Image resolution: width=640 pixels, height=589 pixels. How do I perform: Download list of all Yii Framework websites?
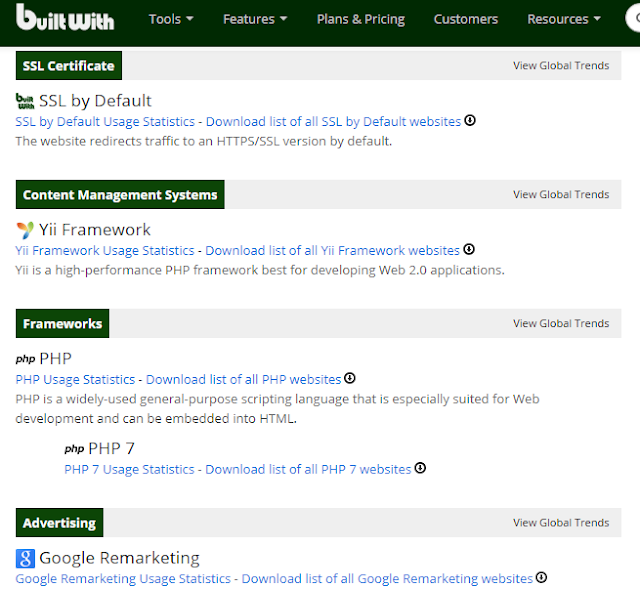(333, 251)
